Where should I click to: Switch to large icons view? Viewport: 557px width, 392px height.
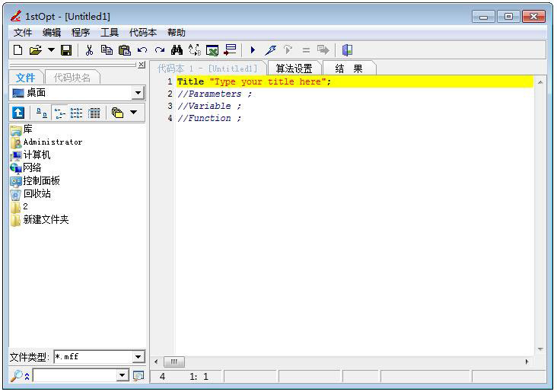[x=42, y=113]
